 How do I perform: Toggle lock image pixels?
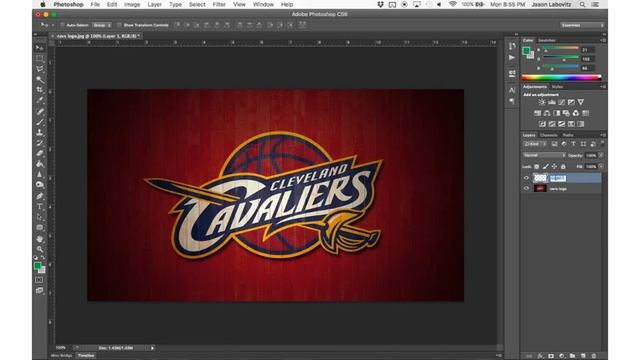click(x=545, y=167)
